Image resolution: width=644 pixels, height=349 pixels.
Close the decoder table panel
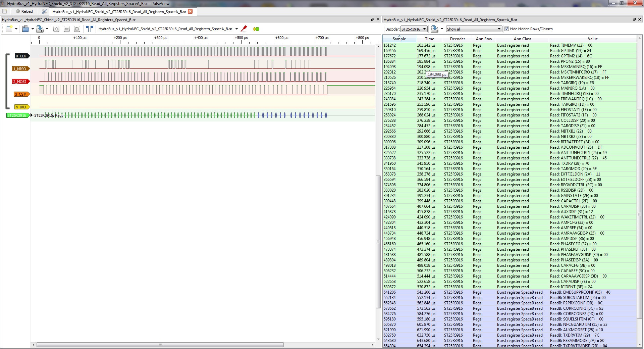tap(640, 19)
